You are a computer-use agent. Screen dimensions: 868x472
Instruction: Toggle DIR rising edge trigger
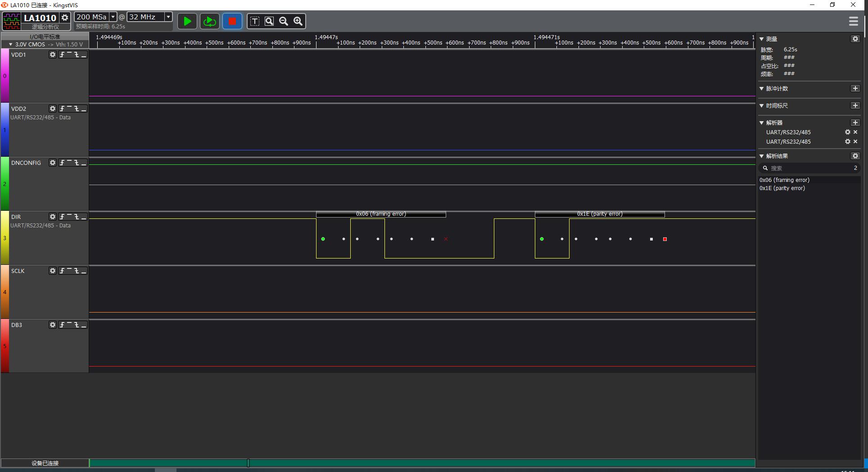pos(62,217)
